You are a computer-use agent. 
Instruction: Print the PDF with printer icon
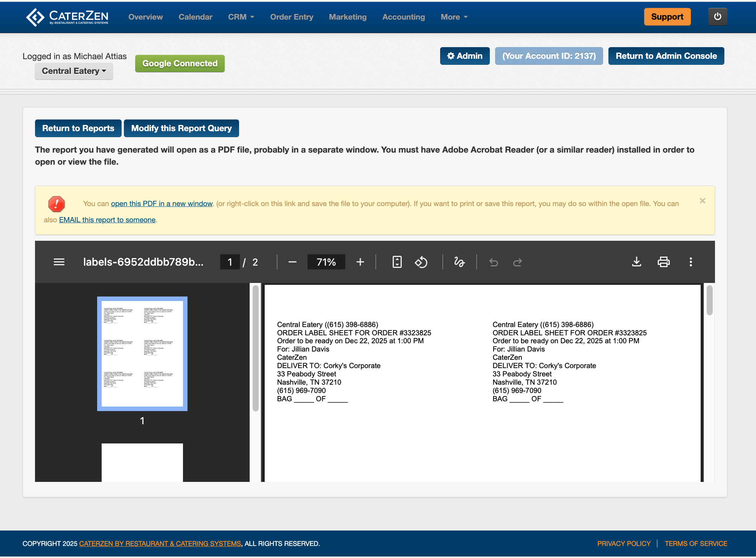pyautogui.click(x=663, y=262)
